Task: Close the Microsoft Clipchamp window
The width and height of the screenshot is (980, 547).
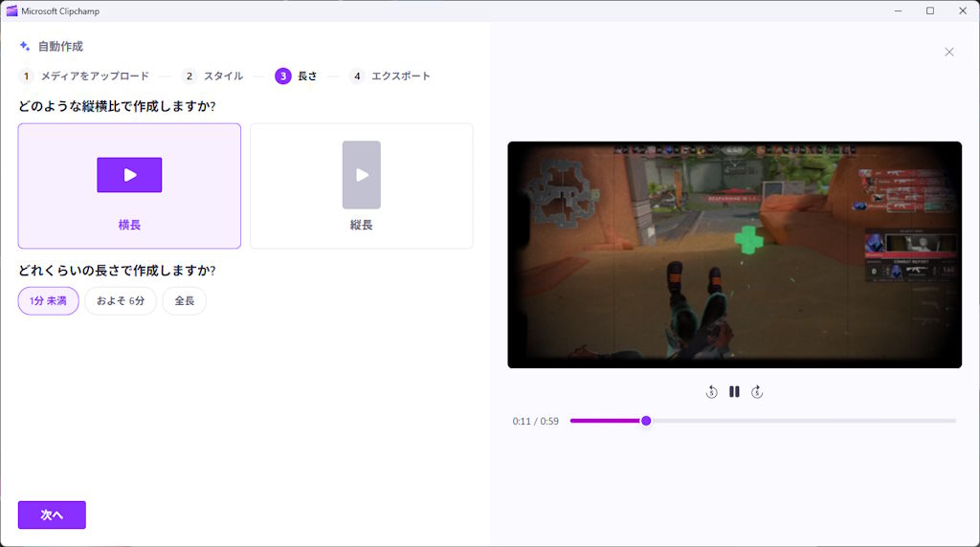Action: coord(963,11)
